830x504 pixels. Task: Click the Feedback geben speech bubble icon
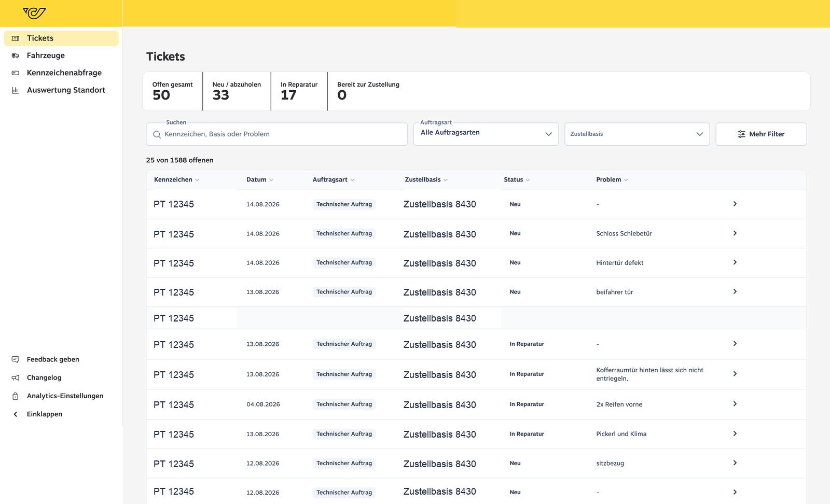coord(16,359)
